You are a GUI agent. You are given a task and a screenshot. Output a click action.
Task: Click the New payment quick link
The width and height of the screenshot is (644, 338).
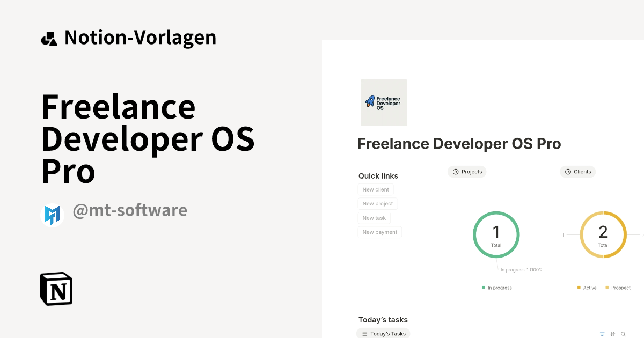[379, 232]
